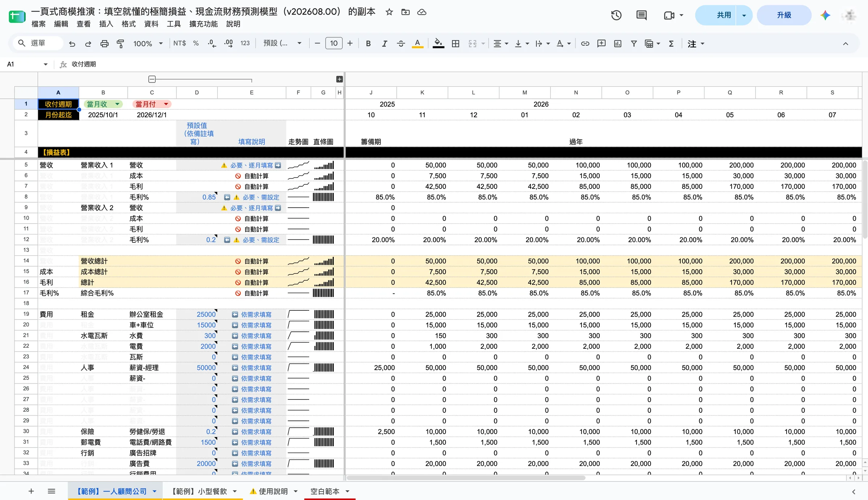This screenshot has width=868, height=500.
Task: Open the 100% zoom dropdown
Action: [x=148, y=44]
